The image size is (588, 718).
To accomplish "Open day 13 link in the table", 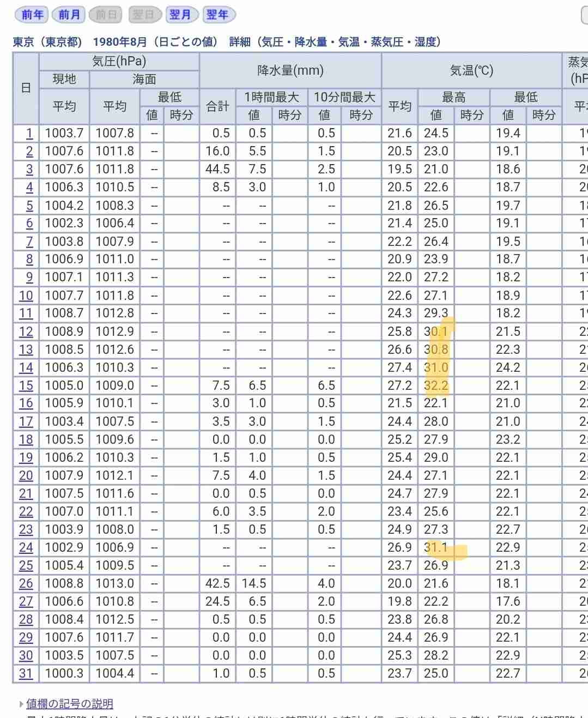I will click(26, 349).
